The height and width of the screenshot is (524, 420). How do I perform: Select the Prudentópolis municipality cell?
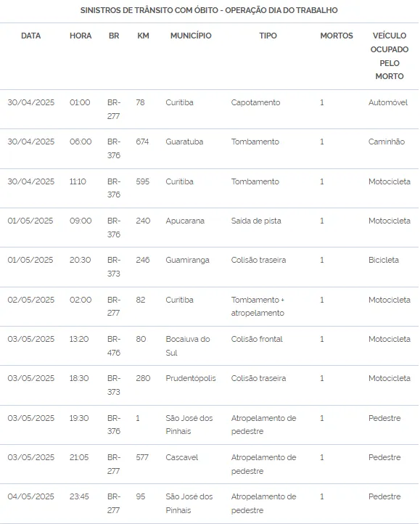tap(191, 378)
